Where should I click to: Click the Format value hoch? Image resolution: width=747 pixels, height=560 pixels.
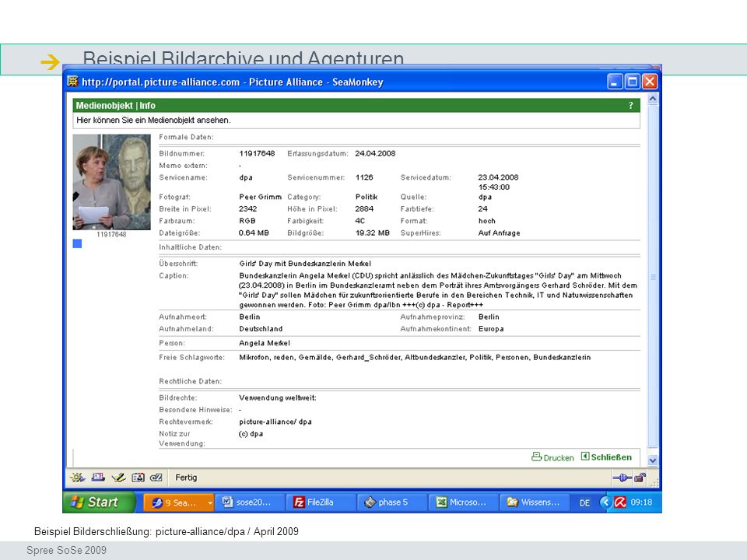(x=487, y=221)
